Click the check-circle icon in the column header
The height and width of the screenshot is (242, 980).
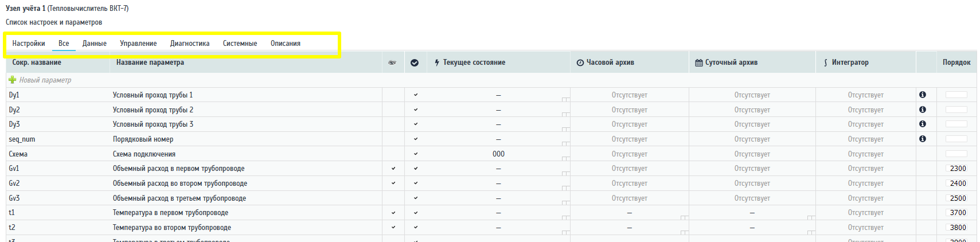click(x=415, y=63)
